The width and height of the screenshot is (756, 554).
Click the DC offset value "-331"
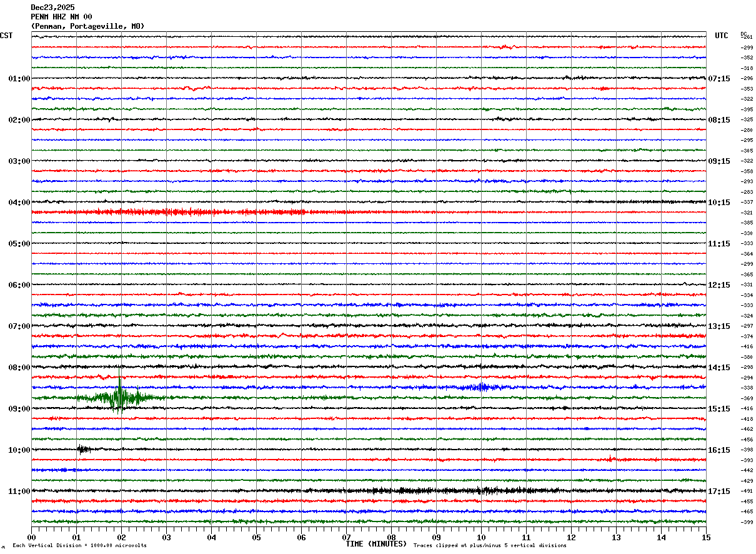747,285
